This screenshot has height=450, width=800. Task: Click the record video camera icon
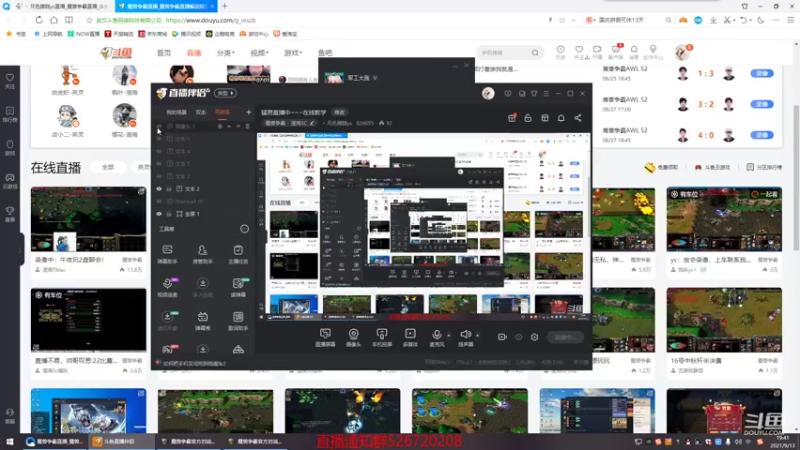[502, 337]
